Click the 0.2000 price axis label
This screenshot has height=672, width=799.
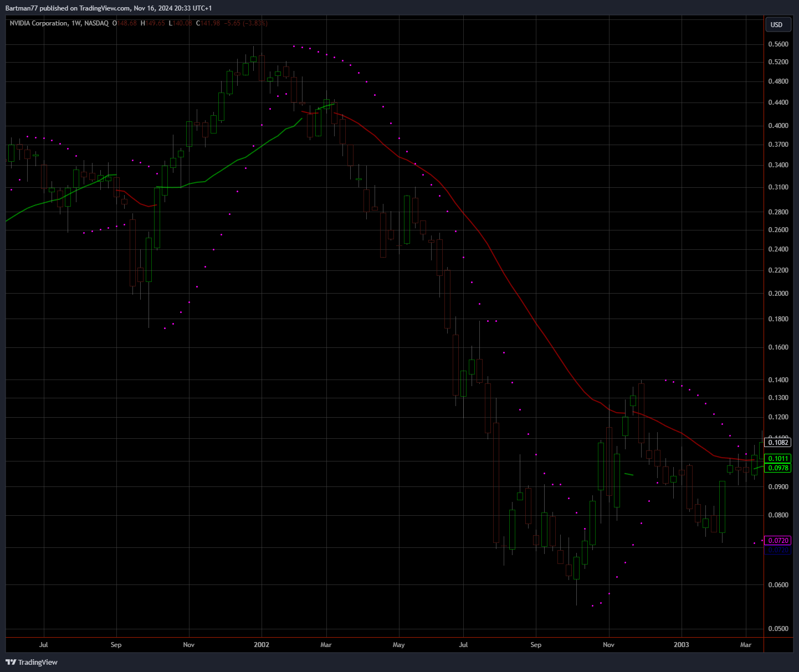point(778,294)
